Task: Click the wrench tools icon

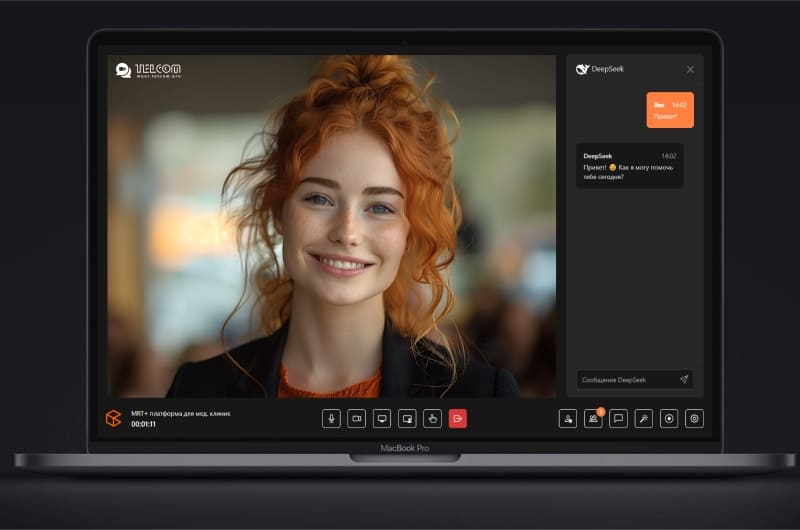Action: pyautogui.click(x=644, y=419)
